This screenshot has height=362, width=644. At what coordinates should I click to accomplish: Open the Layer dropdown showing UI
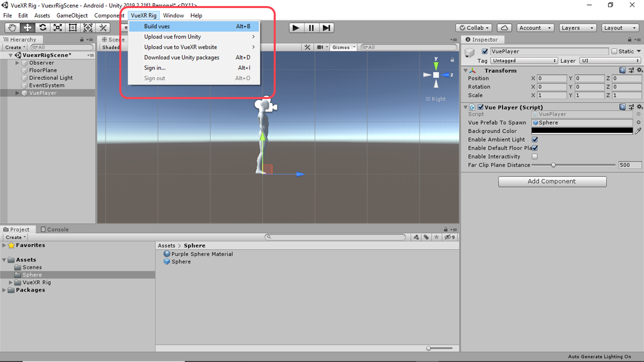pyautogui.click(x=610, y=61)
